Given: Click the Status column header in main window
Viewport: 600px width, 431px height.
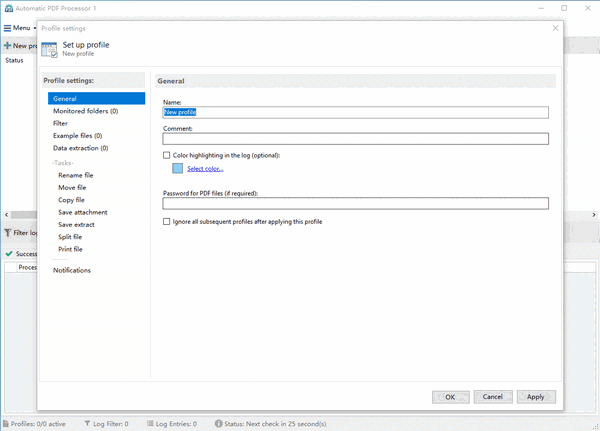Looking at the screenshot, I should (x=14, y=60).
